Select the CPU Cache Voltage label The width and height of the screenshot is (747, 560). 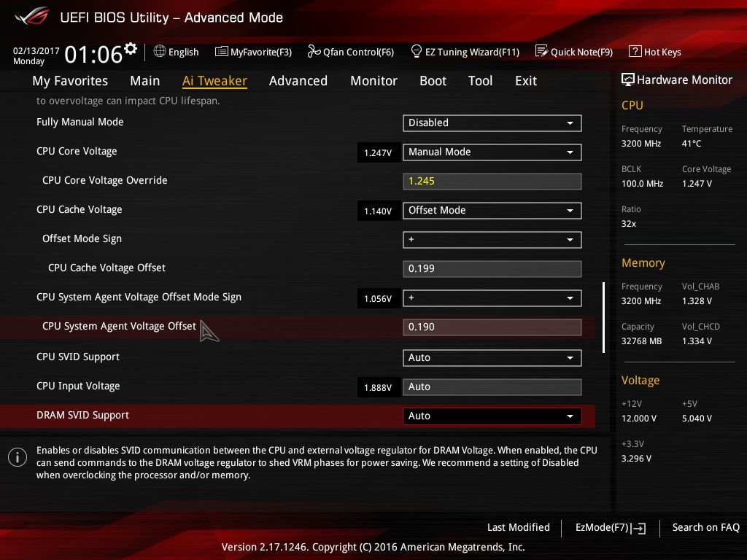[79, 209]
